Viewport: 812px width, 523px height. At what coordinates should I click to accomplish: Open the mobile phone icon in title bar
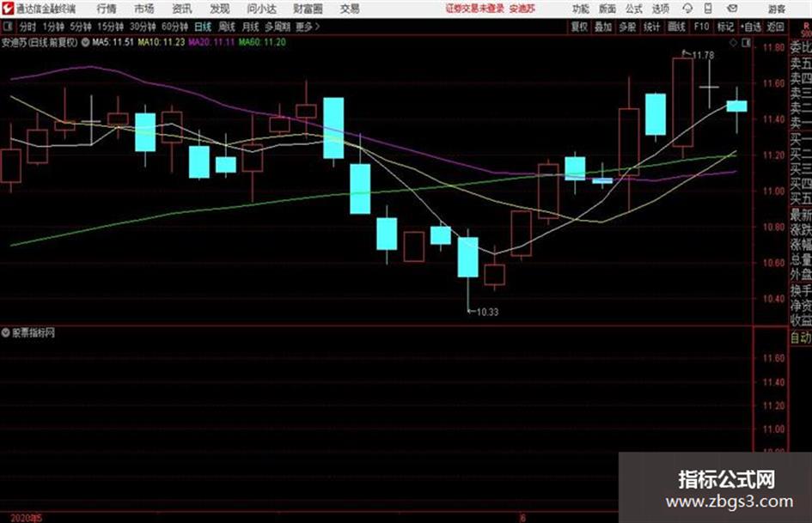coord(708,9)
